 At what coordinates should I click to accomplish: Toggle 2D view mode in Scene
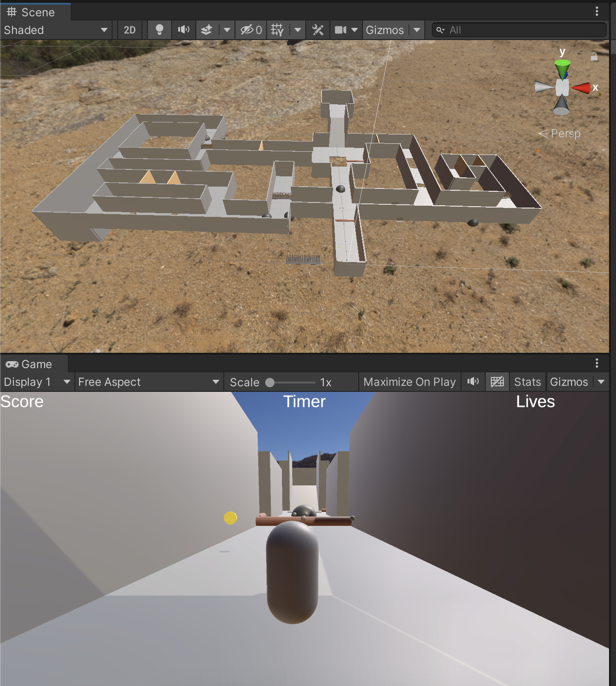130,30
